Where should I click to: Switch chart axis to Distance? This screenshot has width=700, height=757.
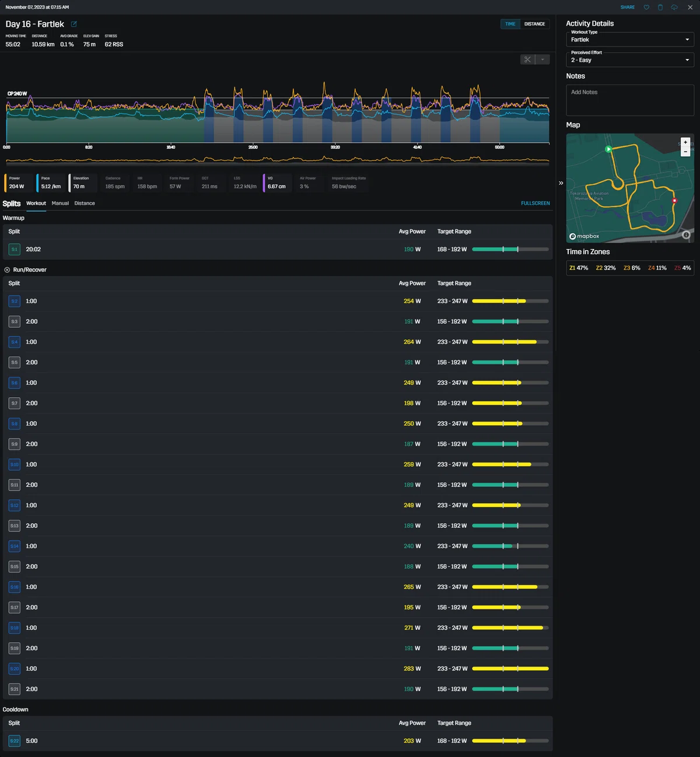coord(534,24)
